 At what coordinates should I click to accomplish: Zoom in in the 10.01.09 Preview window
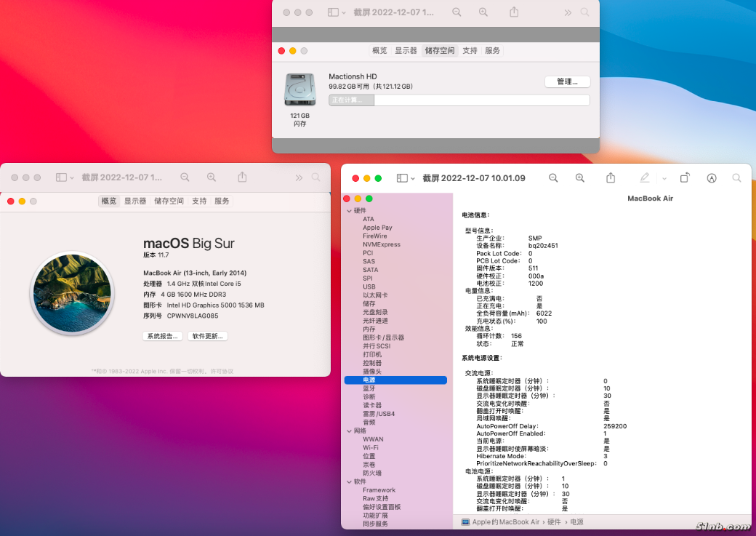tap(580, 178)
